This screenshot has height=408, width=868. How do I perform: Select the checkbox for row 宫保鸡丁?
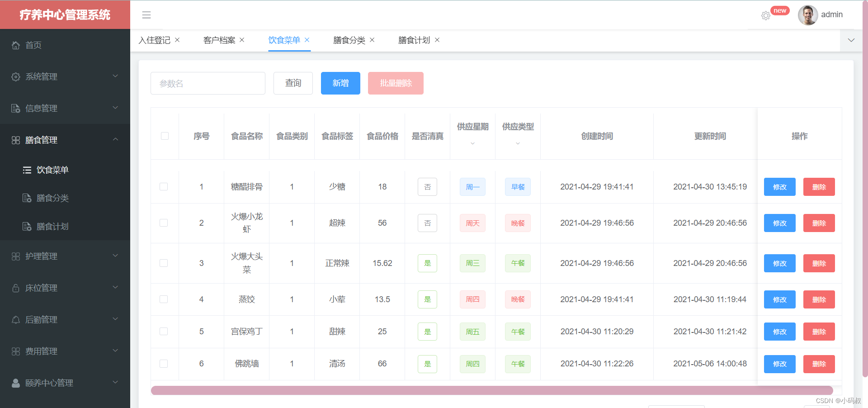[164, 332]
